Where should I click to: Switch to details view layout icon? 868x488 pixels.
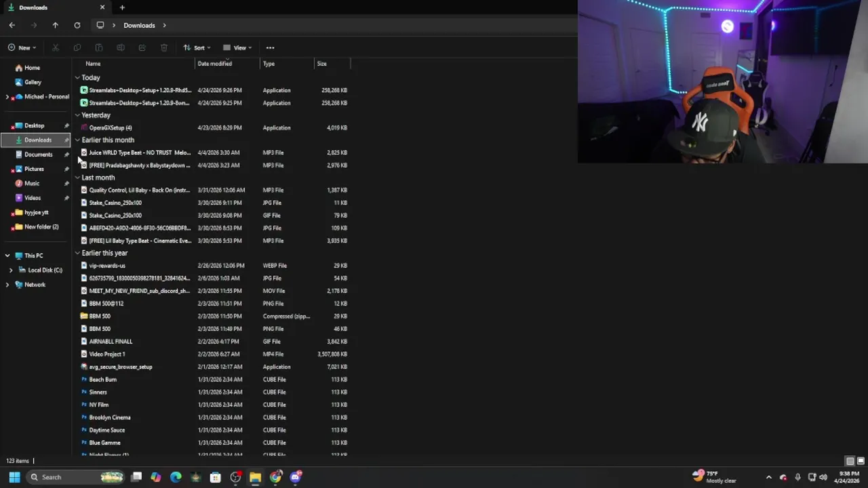[850, 461]
